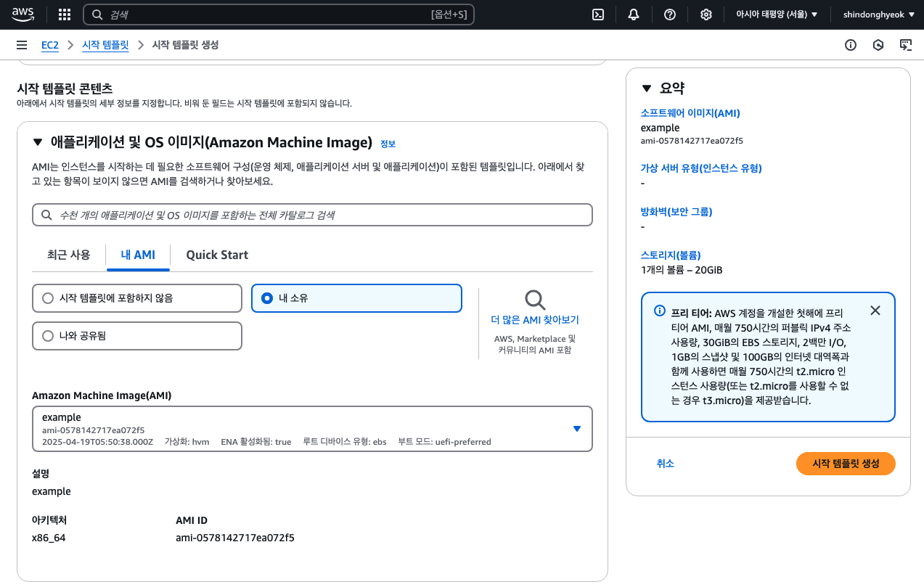This screenshot has width=924, height=587.
Task: Focus the top 검색 search field
Action: [279, 15]
